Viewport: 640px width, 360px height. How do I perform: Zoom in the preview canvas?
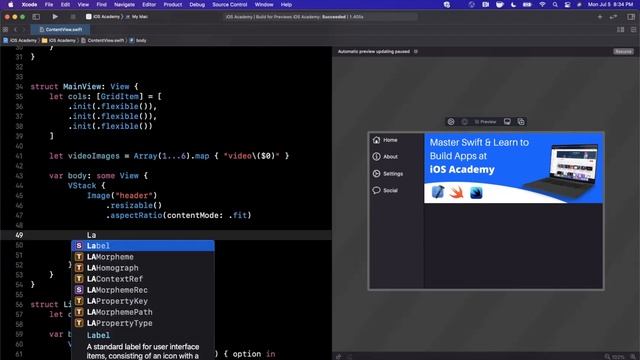point(633,356)
